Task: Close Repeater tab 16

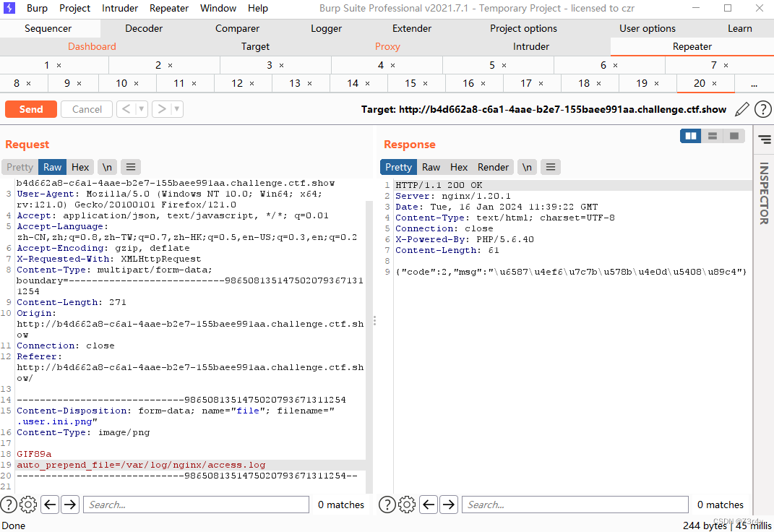Action: (483, 83)
